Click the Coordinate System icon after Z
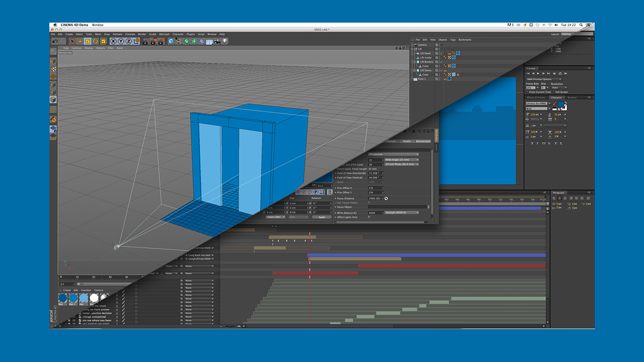 [x=136, y=41]
